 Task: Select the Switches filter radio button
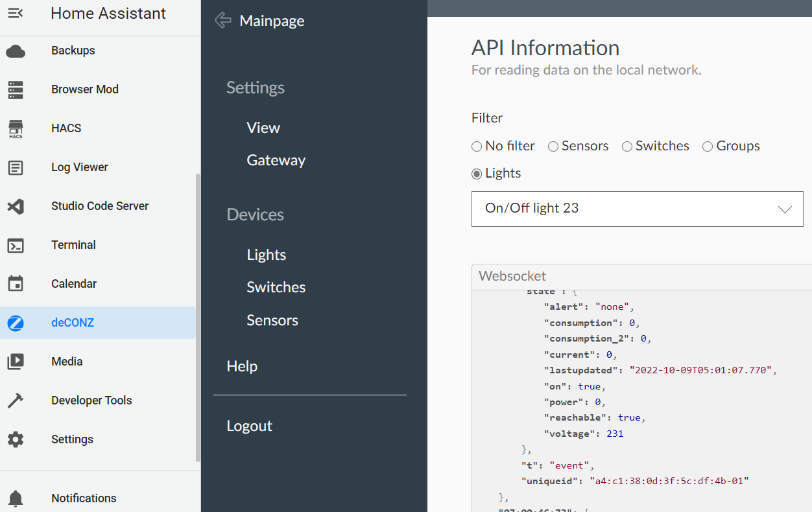click(627, 146)
